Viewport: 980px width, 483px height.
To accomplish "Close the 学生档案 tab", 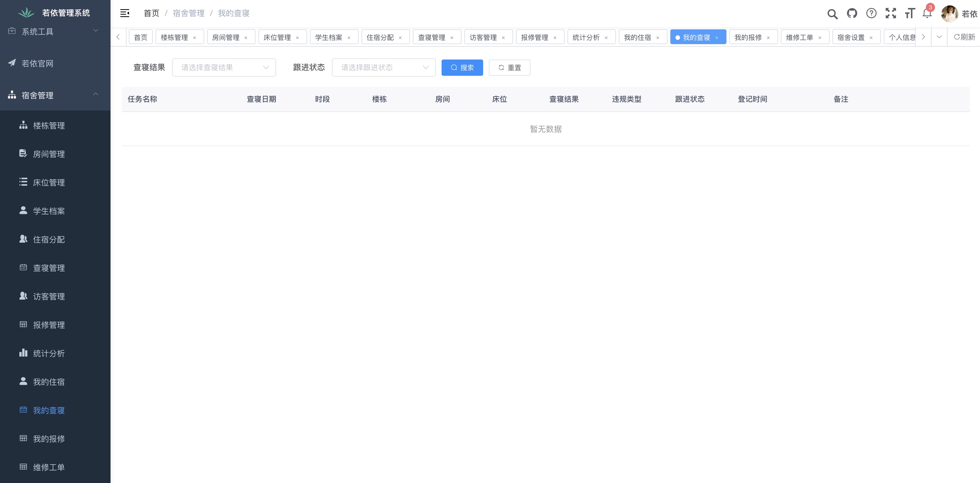I will (x=349, y=38).
